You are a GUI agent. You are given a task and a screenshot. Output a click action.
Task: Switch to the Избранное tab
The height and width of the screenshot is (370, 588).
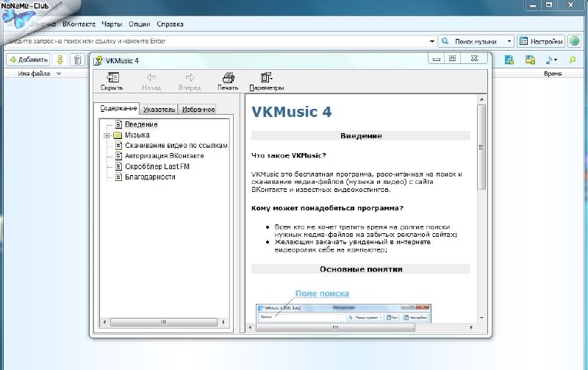point(198,109)
